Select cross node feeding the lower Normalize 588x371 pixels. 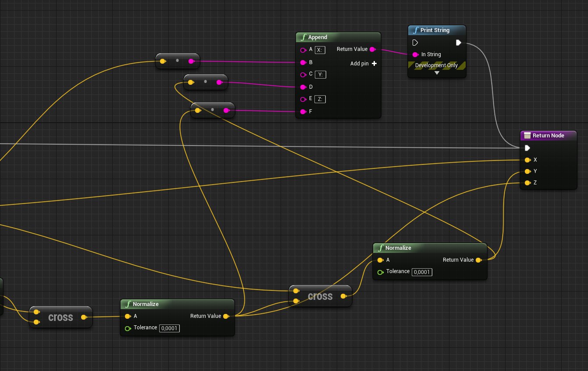click(x=61, y=317)
